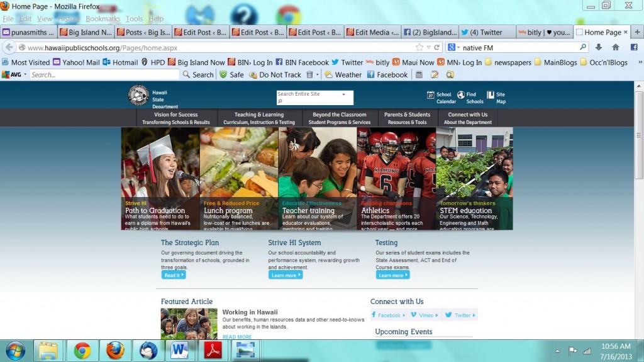Open new tab with plus button
This screenshot has width=644, height=362.
tap(637, 32)
